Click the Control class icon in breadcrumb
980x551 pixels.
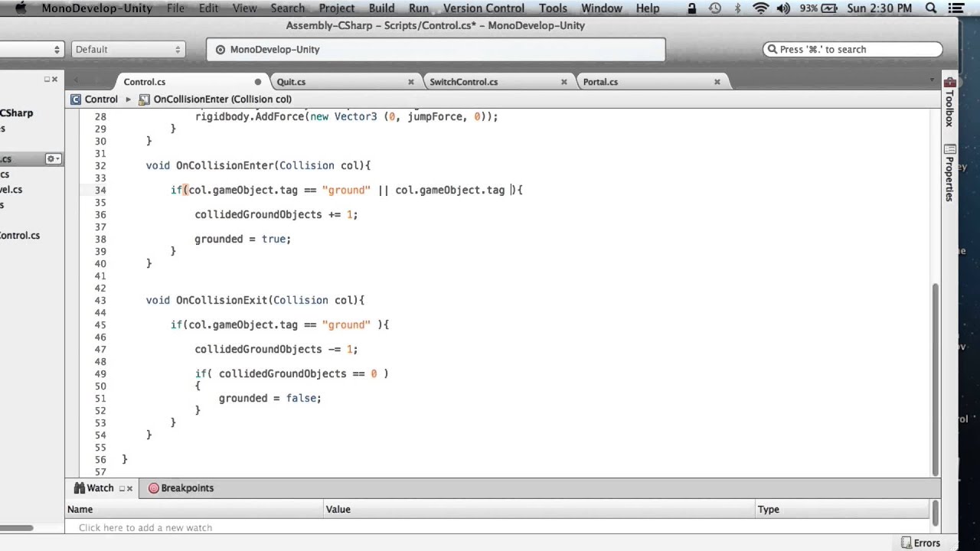[76, 99]
